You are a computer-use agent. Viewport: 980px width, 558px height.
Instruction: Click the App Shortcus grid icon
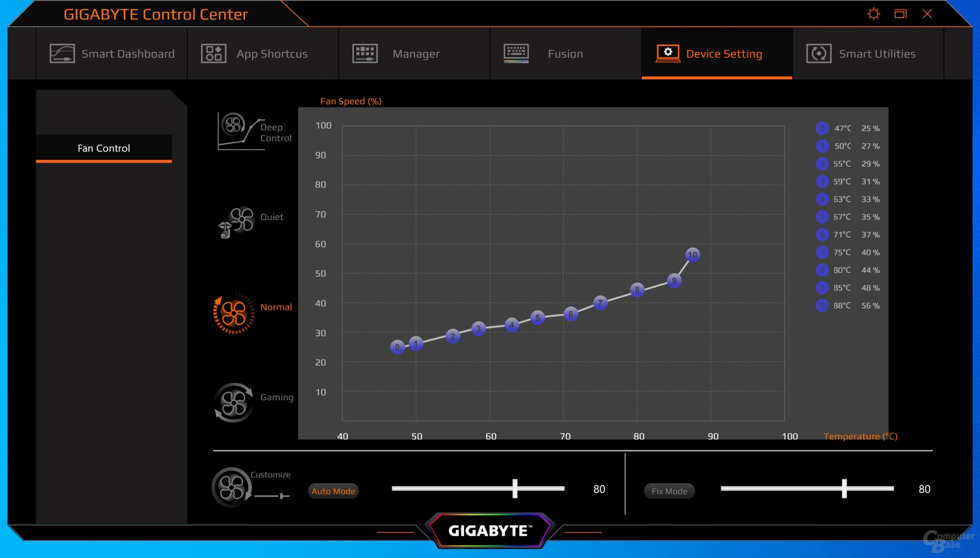point(213,54)
